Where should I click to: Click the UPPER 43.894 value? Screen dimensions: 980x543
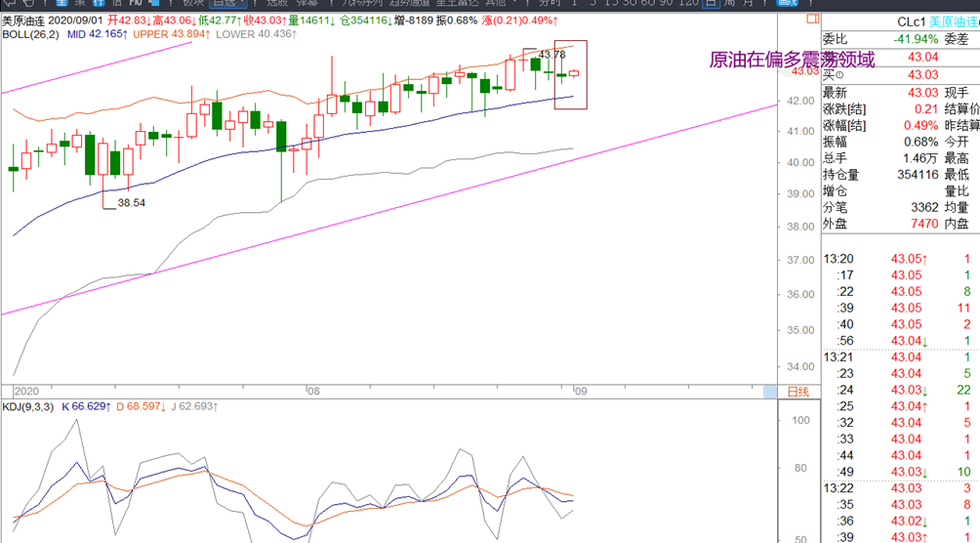[171, 34]
